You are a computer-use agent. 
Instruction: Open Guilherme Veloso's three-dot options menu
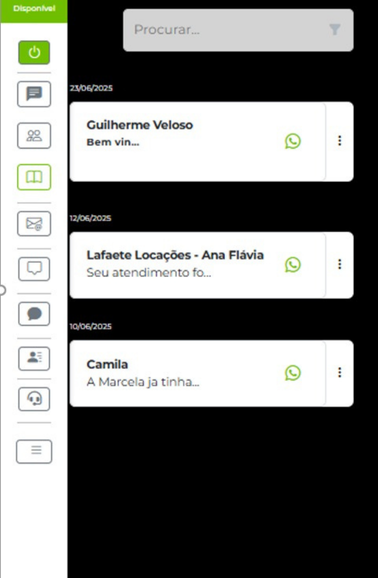[x=340, y=140]
